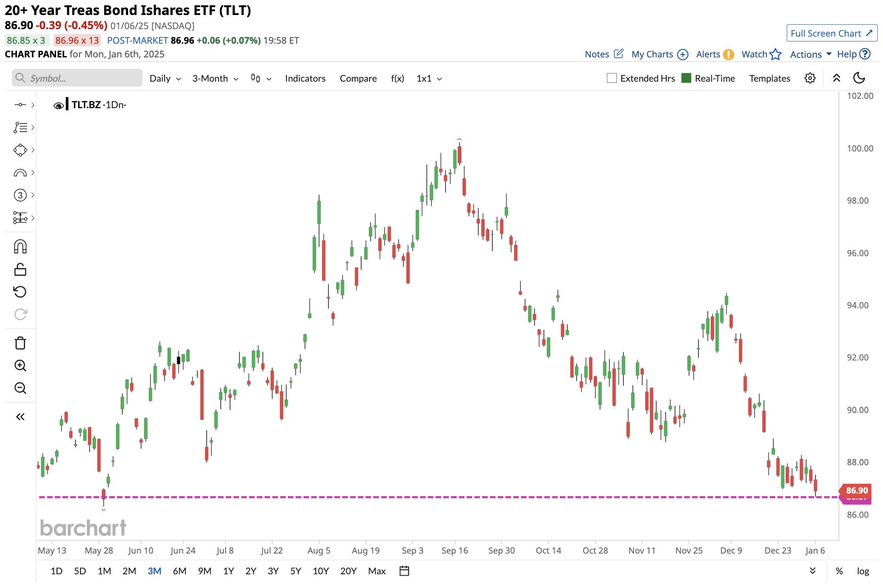
Task: Click the Symbol search field
Action: 77,78
